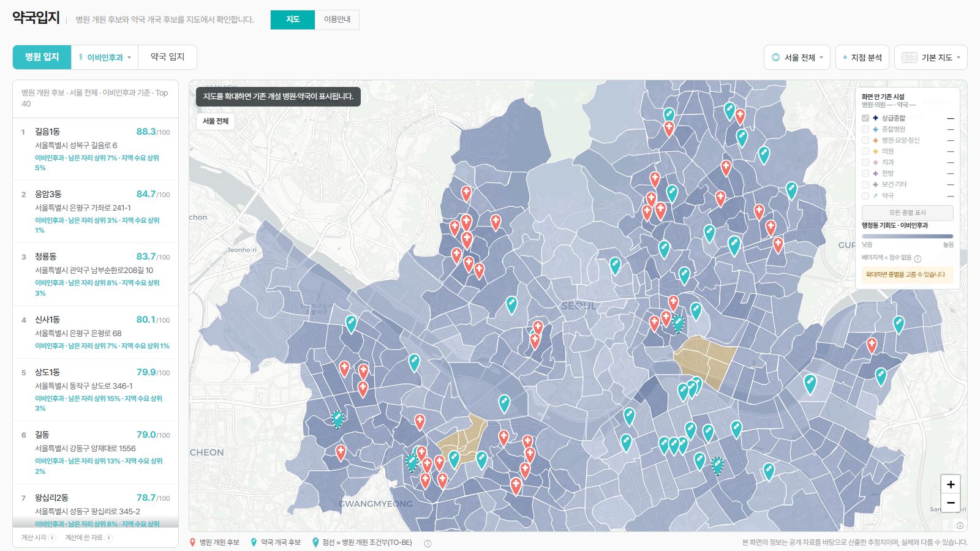
Task: Toggle the 보건·기타 checkbox
Action: coord(865,184)
